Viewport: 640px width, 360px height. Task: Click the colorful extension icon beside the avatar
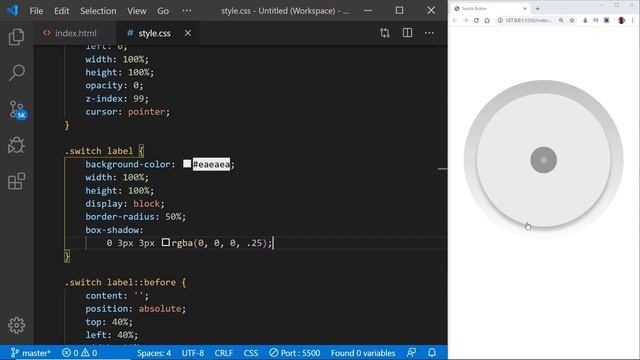coord(607,20)
